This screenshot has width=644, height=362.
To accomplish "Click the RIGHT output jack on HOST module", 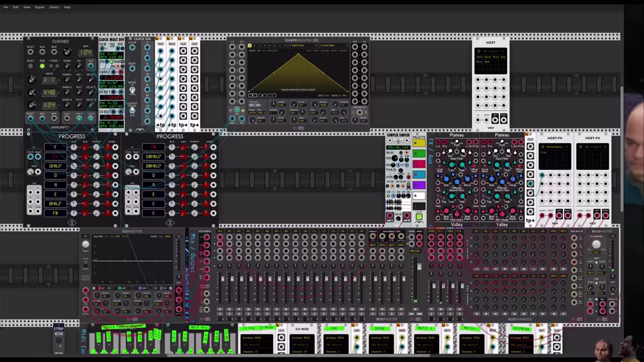I will 503,120.
